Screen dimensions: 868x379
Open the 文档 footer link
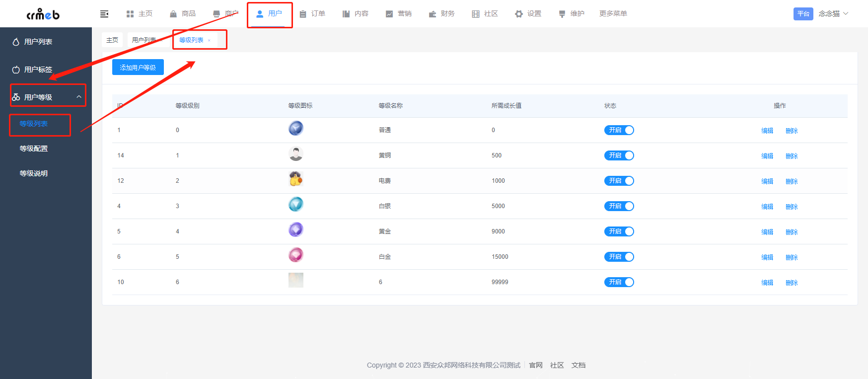coord(579,365)
